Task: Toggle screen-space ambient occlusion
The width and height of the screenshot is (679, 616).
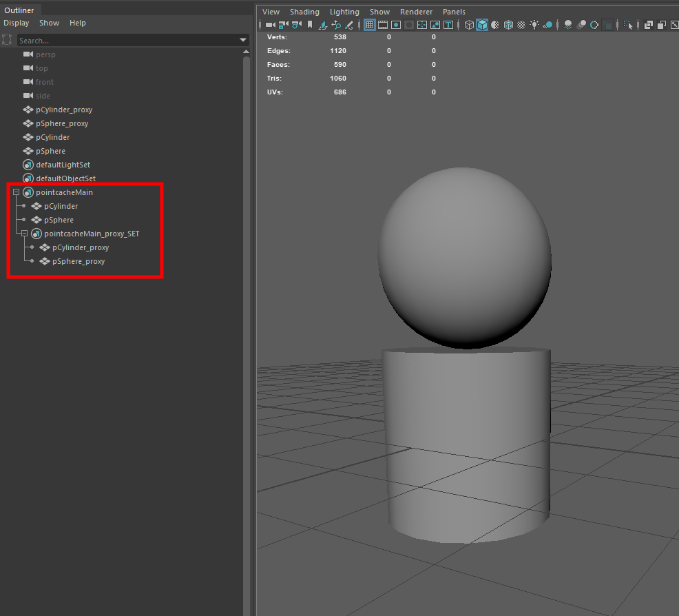Action: click(x=567, y=25)
